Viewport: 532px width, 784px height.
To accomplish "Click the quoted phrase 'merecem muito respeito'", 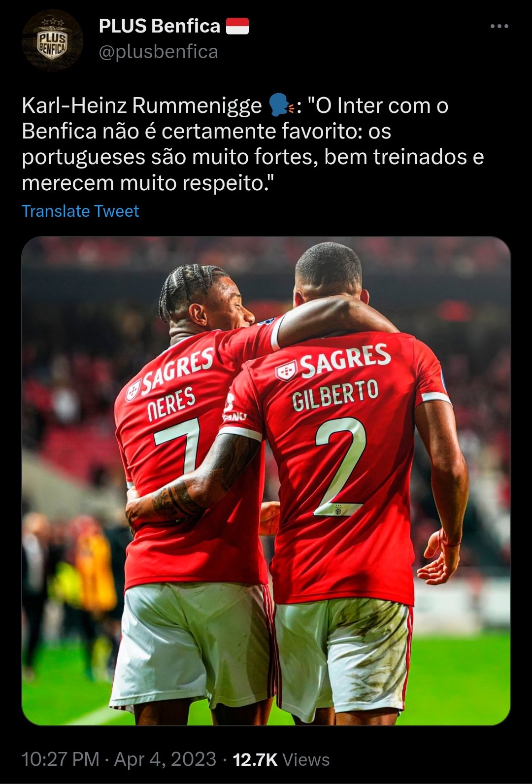I will 147,183.
